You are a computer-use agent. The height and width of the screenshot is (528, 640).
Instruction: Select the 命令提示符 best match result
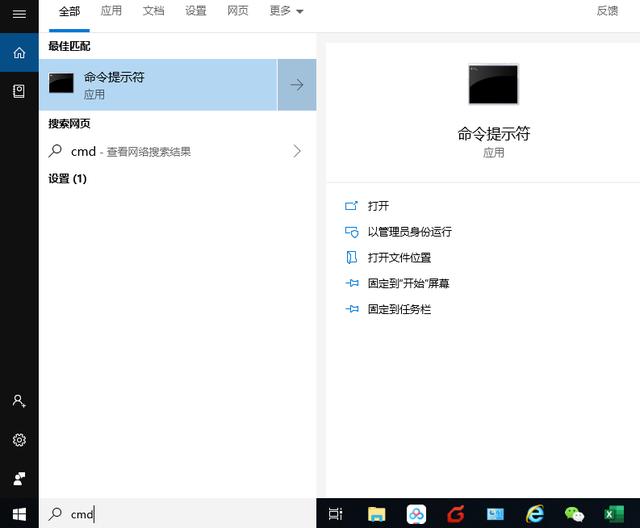click(158, 85)
